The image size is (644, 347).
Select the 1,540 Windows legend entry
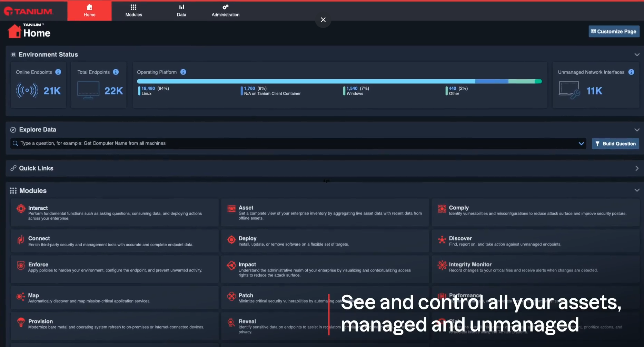(x=356, y=91)
